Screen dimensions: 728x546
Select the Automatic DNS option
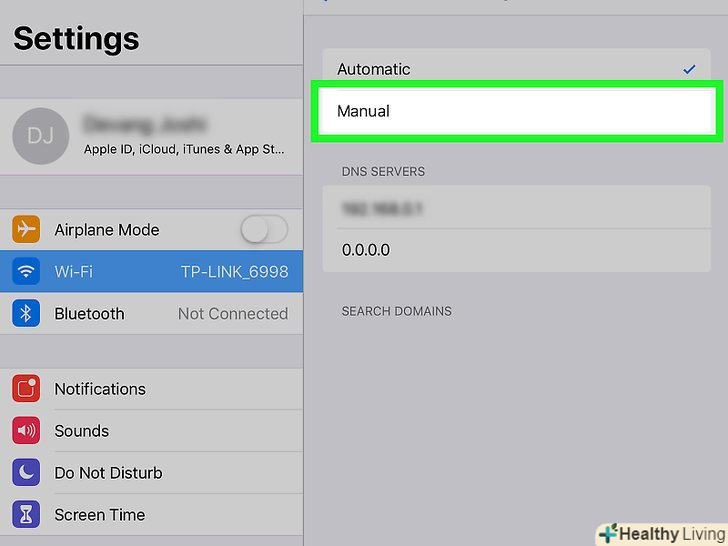click(x=516, y=69)
